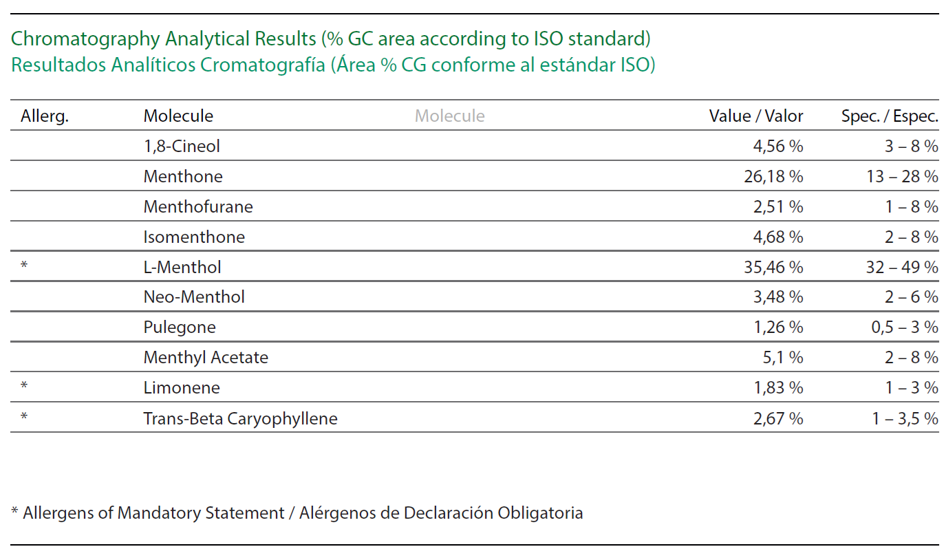Click the Menthofurane entry
The height and width of the screenshot is (560, 946).
pos(198,206)
